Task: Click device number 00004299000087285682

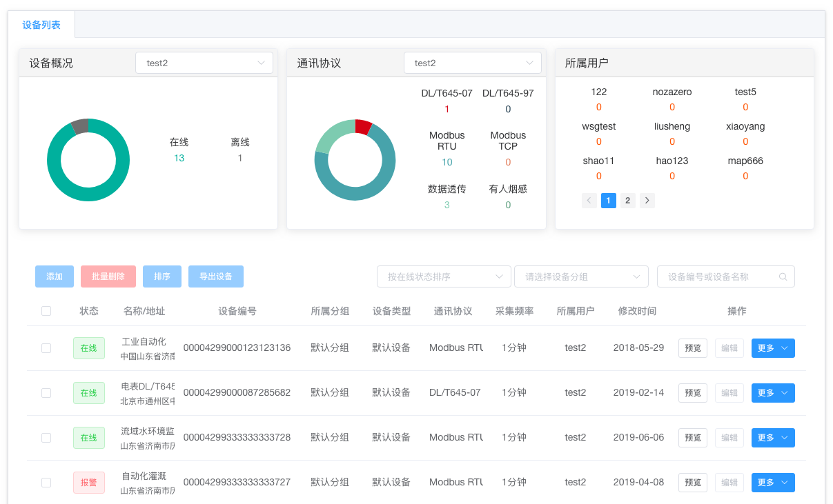Action: click(x=237, y=393)
